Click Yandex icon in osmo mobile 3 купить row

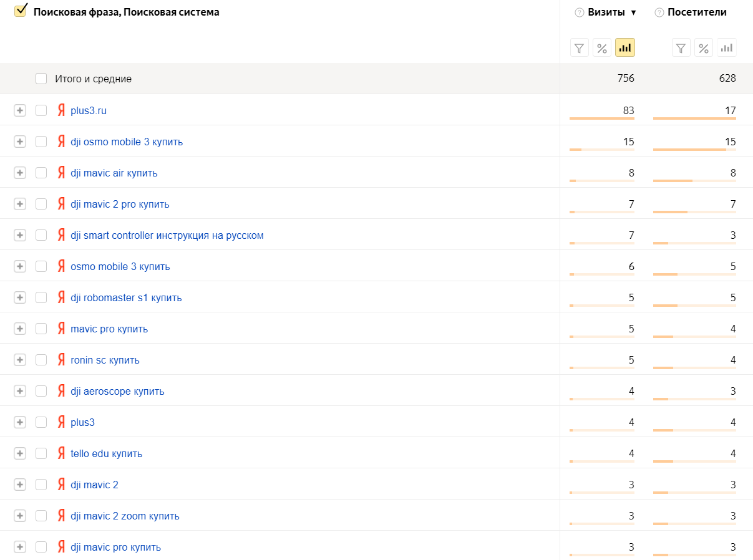pos(61,266)
